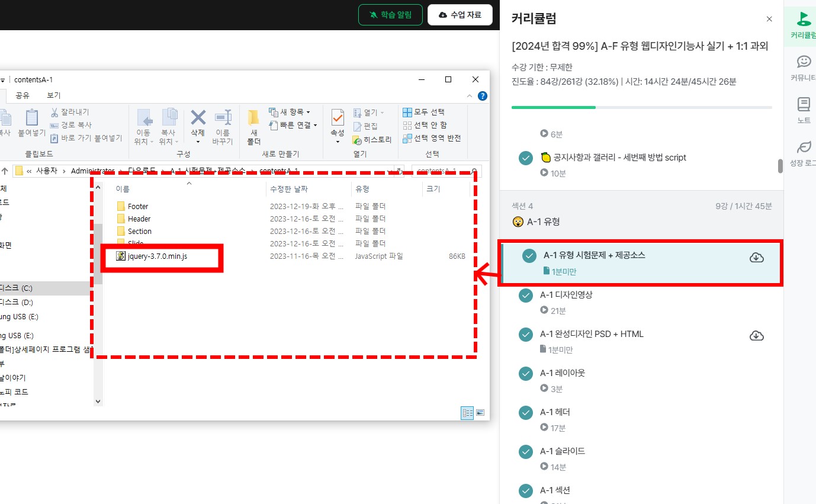Screen dimensions: 816x504
Task: Collapse the 섹션 4 A-1 유형 header
Action: coord(642,214)
